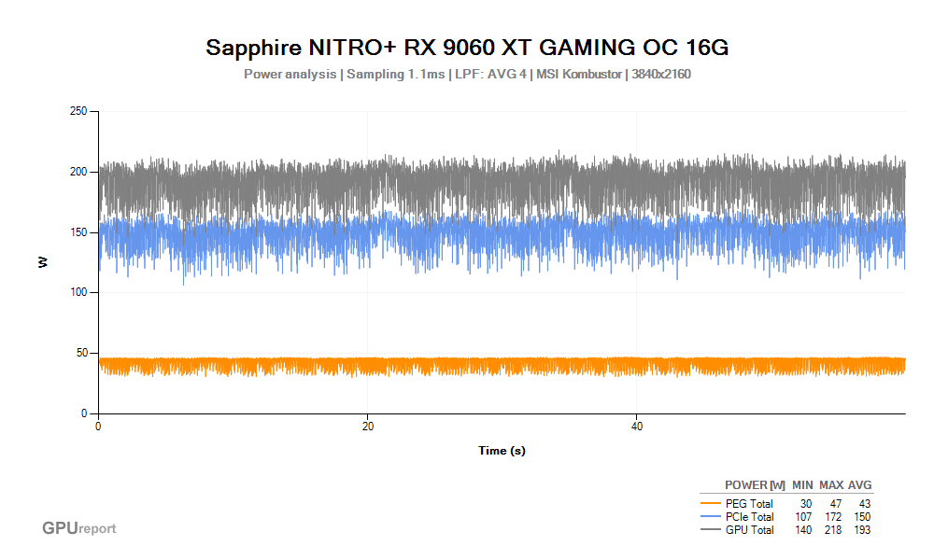Image resolution: width=934 pixels, height=560 pixels.
Task: Click the 40 tick on the time axis
Action: tap(636, 426)
